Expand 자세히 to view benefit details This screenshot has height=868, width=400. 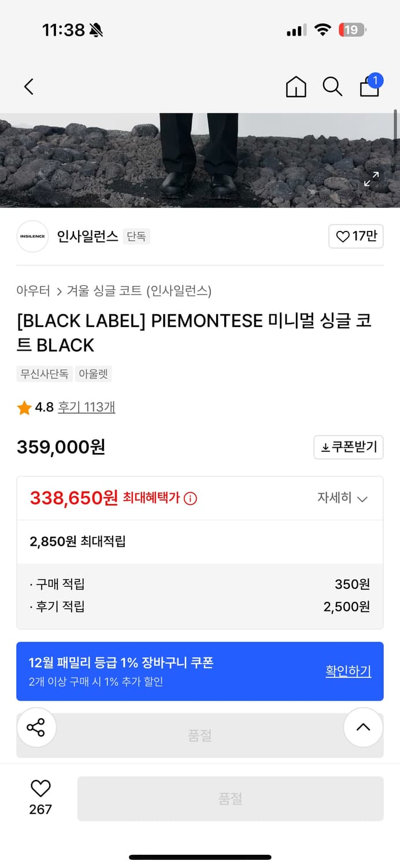(x=343, y=498)
